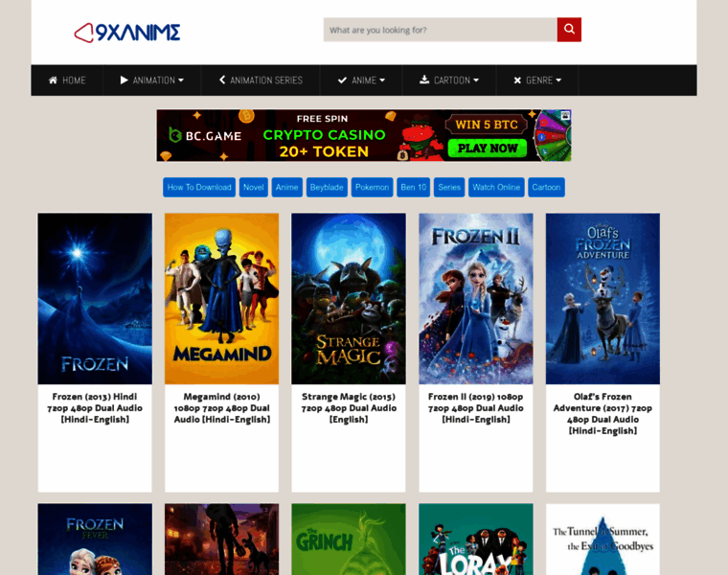The image size is (728, 575).
Task: Open the Frozen (2013) poster thumbnail
Action: tap(95, 299)
